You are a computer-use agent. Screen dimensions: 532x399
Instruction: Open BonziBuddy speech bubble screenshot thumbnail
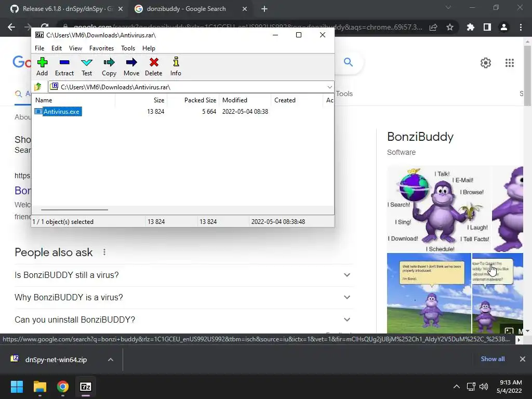pyautogui.click(x=429, y=293)
